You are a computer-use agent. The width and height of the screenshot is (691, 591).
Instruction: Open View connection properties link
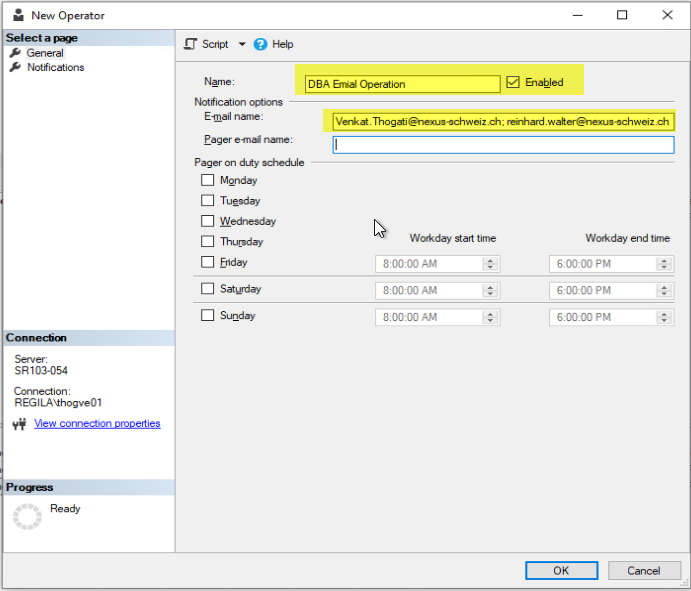click(x=97, y=423)
